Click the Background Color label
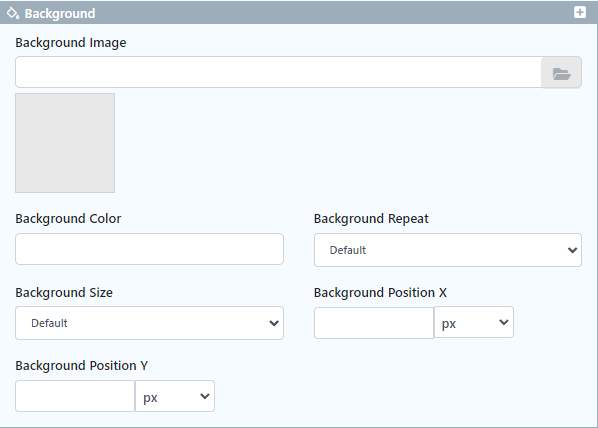Screen dimensions: 598x428 [68, 219]
